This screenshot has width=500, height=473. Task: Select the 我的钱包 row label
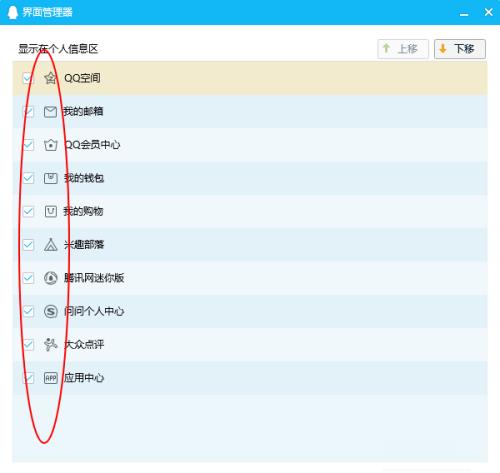point(84,178)
